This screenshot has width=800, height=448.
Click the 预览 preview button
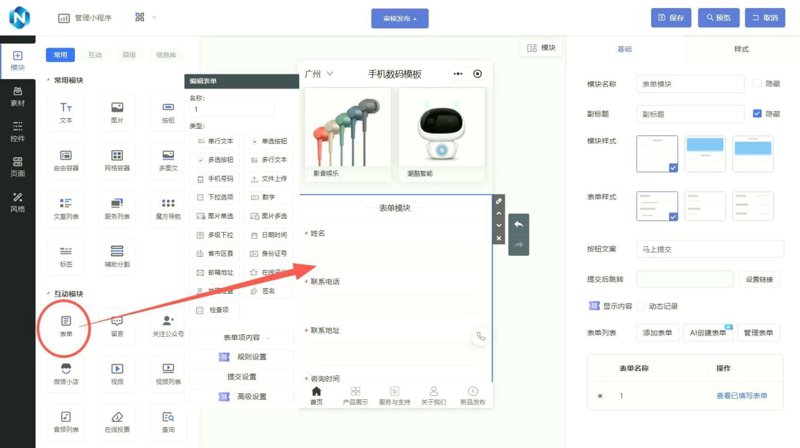click(x=718, y=17)
